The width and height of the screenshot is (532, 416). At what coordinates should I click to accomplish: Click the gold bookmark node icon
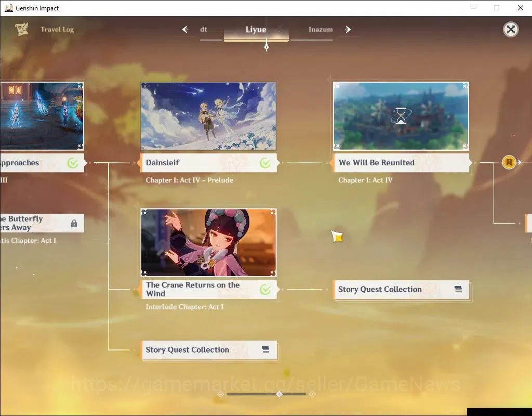[x=509, y=162]
